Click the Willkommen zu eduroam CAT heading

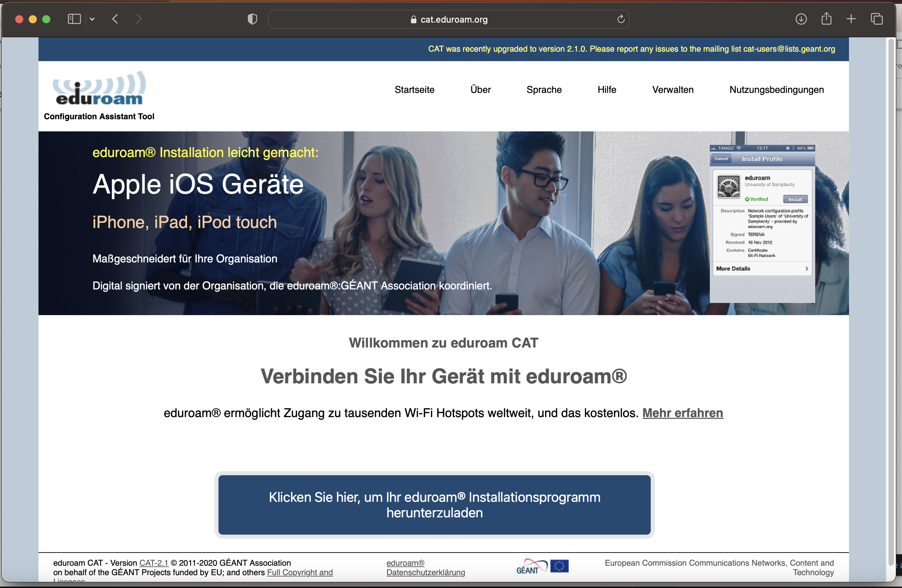tap(443, 343)
